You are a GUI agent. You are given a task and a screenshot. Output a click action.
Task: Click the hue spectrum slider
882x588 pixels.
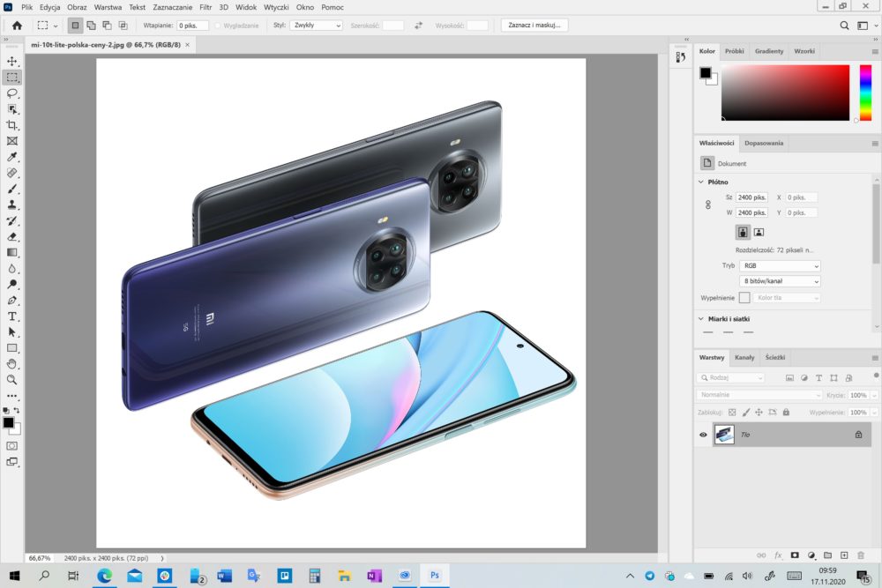[866, 93]
